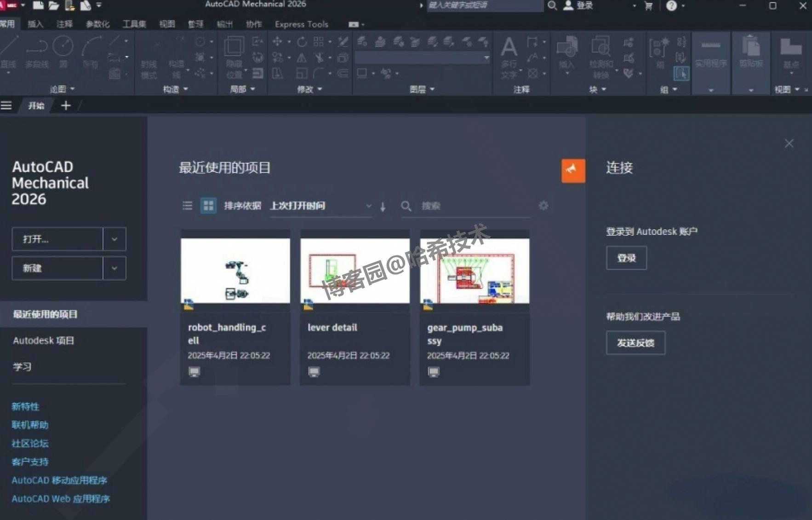Switch to the 插入 ribbon tab
Viewport: 812px width, 520px height.
35,24
